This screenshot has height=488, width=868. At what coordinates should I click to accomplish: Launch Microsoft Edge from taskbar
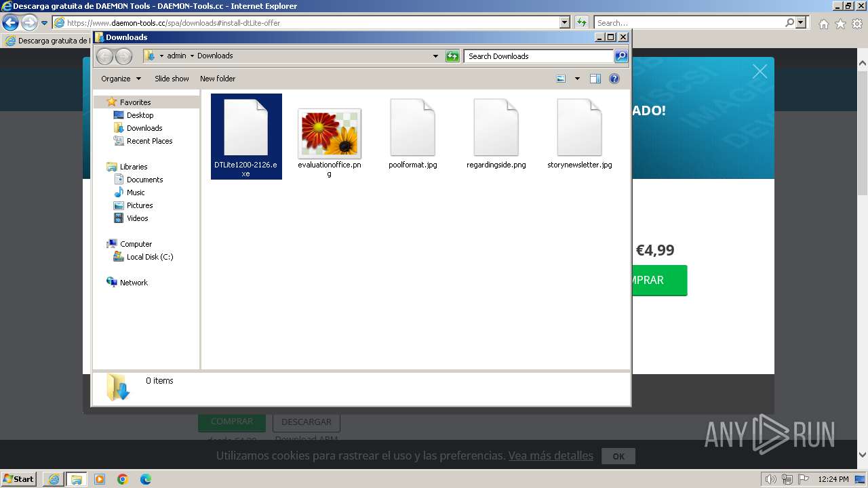click(x=146, y=479)
